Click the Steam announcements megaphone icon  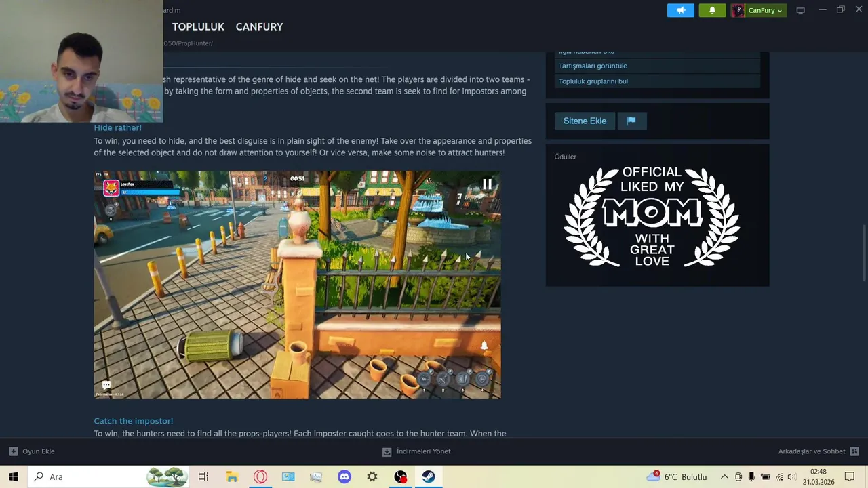coord(681,10)
